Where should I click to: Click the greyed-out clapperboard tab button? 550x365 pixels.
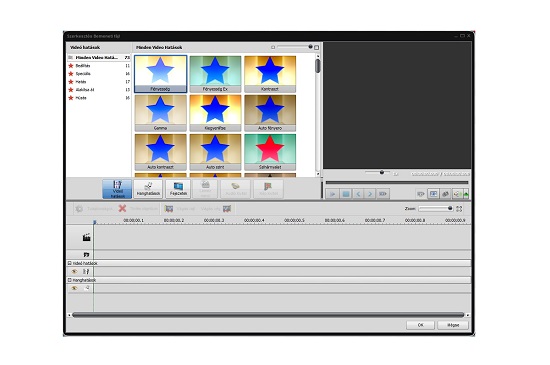tap(205, 189)
